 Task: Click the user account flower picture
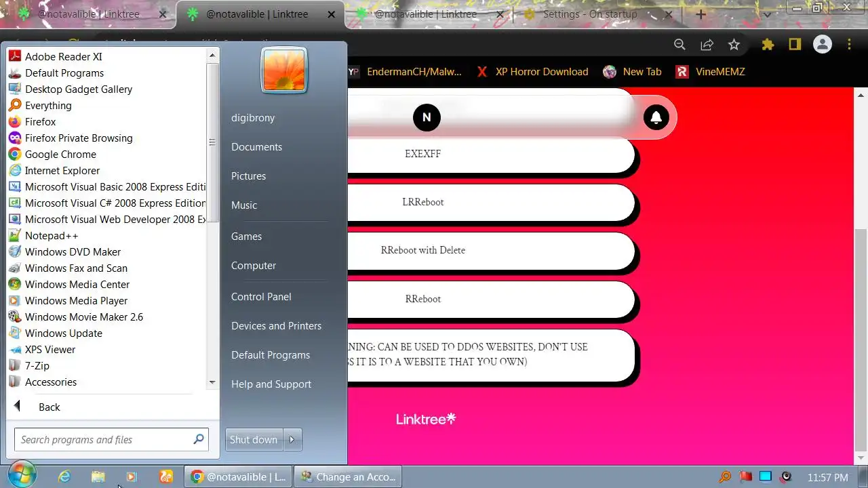pyautogui.click(x=284, y=70)
